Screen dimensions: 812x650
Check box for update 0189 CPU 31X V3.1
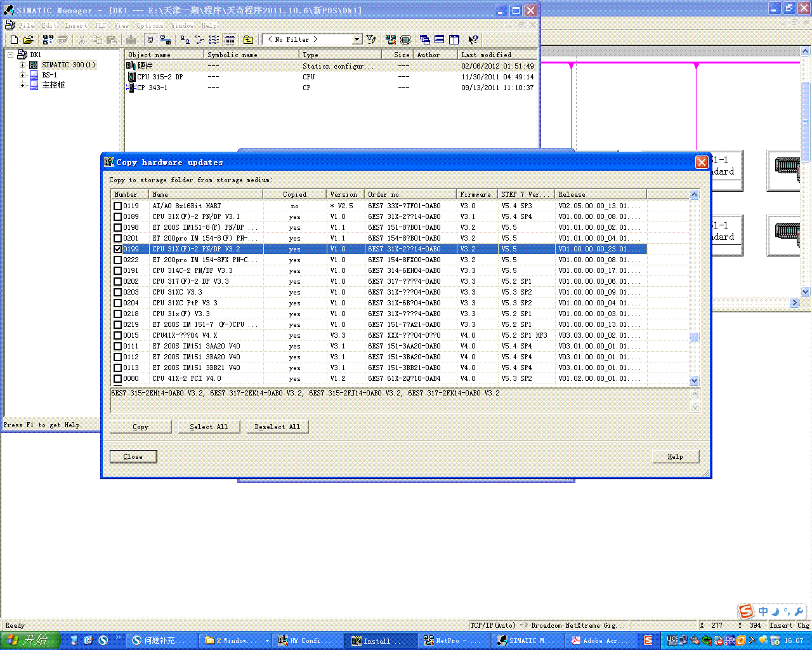click(117, 216)
